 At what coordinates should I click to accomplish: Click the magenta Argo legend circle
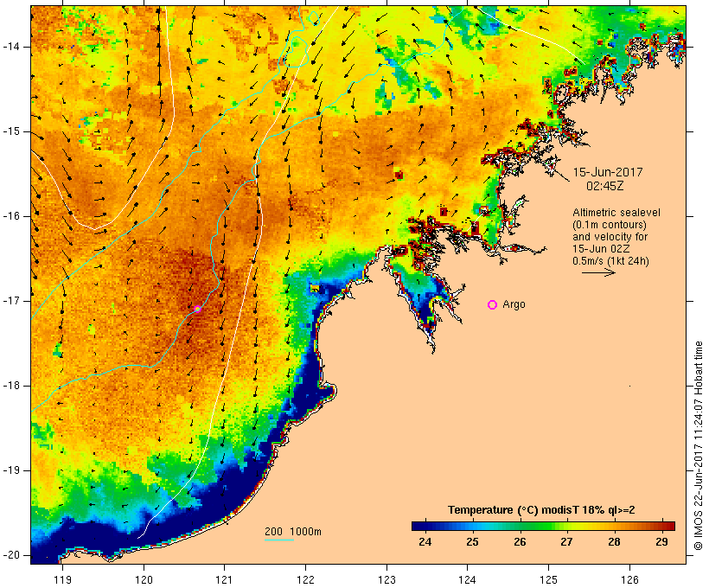[493, 305]
